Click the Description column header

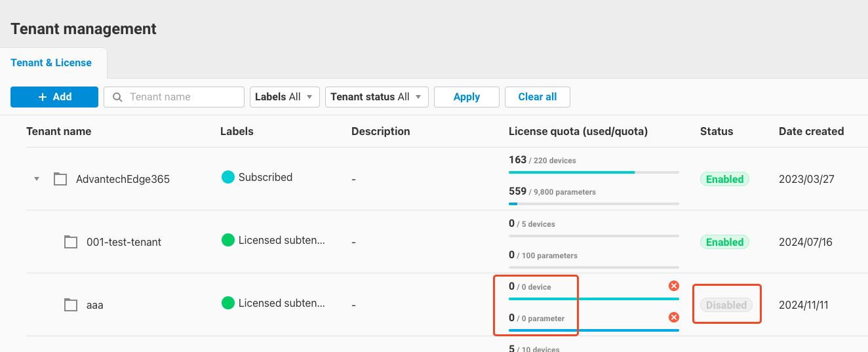point(380,131)
